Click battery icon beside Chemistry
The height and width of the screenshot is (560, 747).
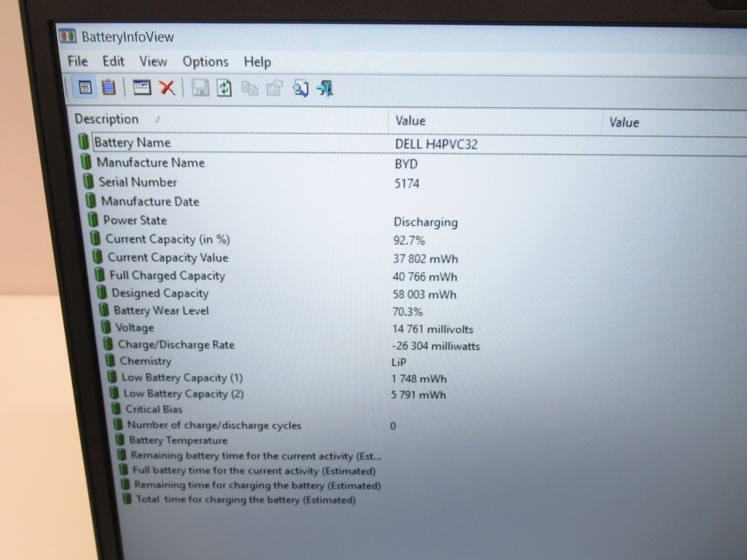pos(110,360)
